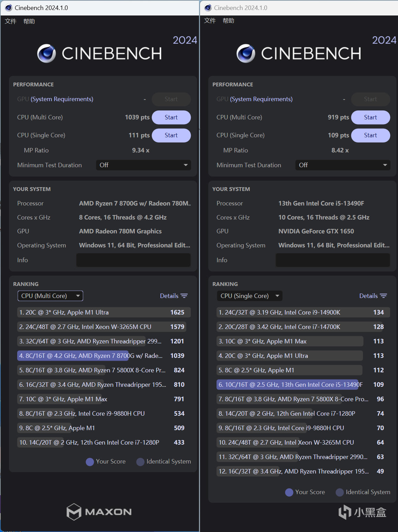Select ranking row Ryzen Threadripper 299... 1201
The image size is (398, 532).
click(x=104, y=341)
